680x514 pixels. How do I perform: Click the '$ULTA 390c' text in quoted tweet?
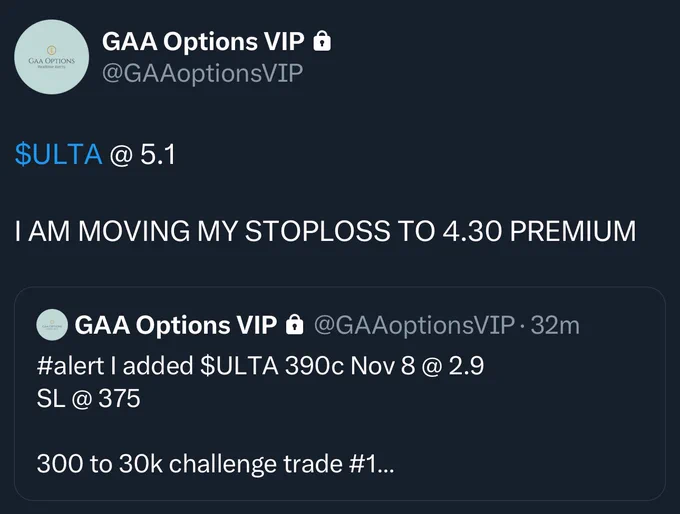pyautogui.click(x=272, y=366)
